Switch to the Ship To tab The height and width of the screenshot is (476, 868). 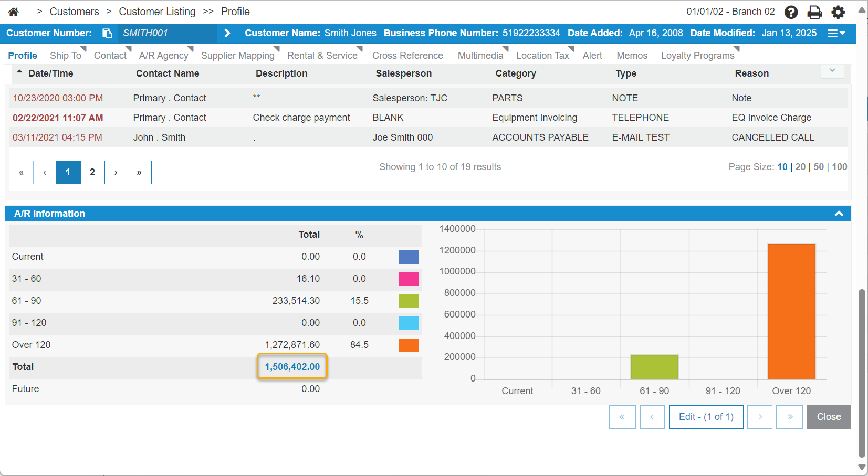click(66, 55)
